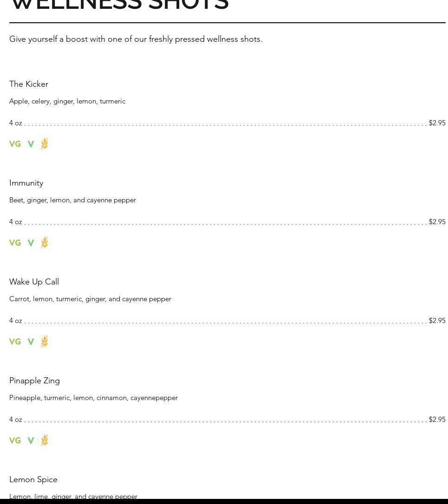This screenshot has height=504, width=448.
Task: Click the $2.95 price for Immunity
Action: pos(437,222)
